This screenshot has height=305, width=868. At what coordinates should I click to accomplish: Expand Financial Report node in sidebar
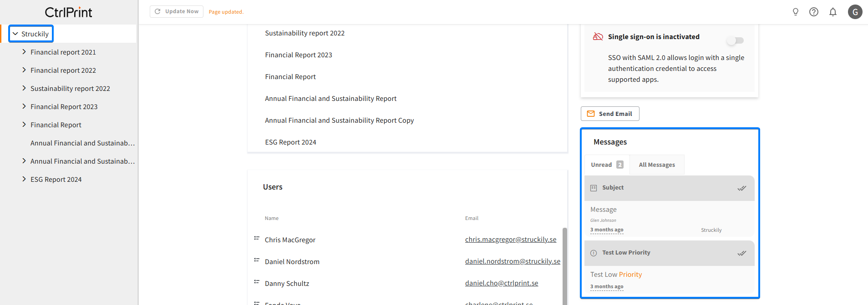pyautogui.click(x=24, y=125)
